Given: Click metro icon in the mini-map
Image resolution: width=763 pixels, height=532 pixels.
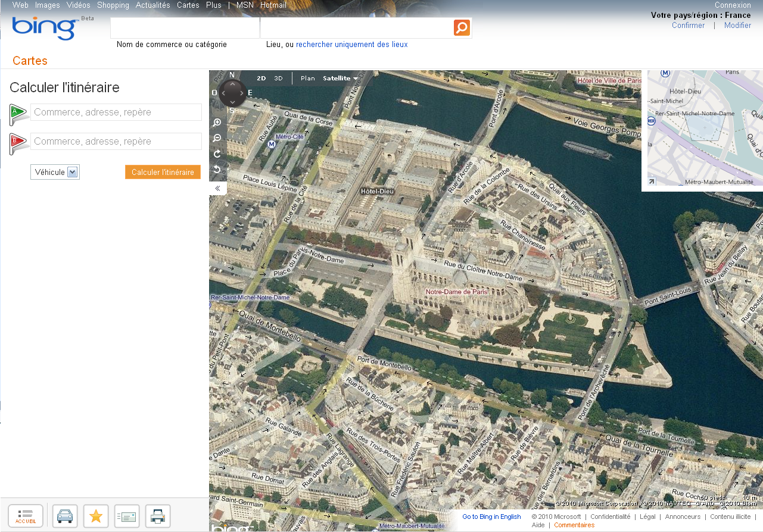Looking at the screenshot, I should (x=665, y=73).
